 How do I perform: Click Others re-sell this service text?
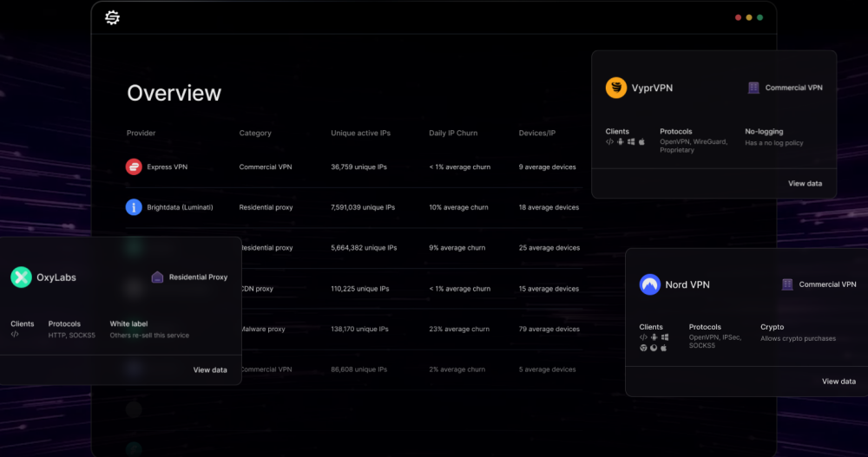coord(149,336)
